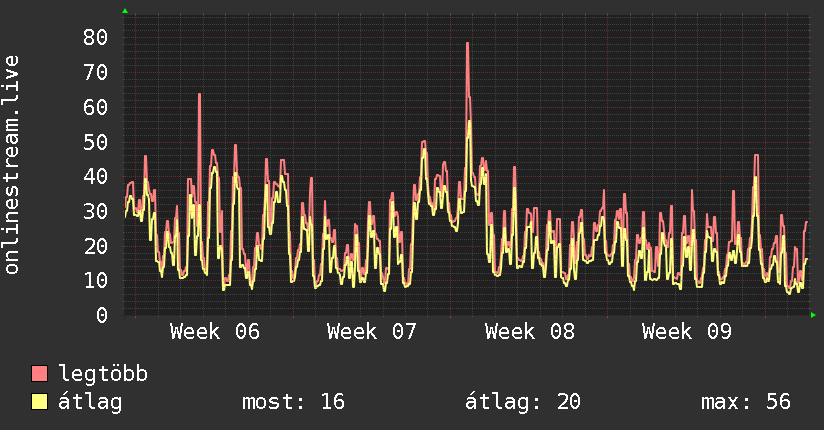Click the 70 y-axis label
Screen dimensions: 824x430
(95, 72)
